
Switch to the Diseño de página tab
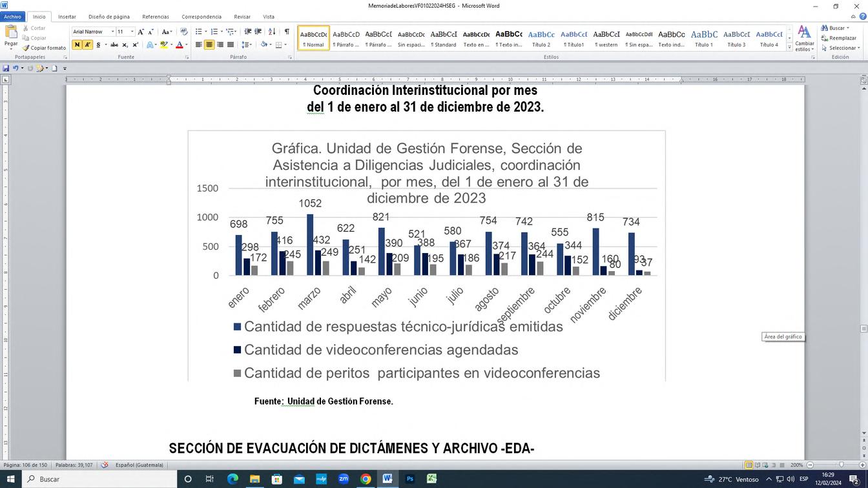point(109,17)
